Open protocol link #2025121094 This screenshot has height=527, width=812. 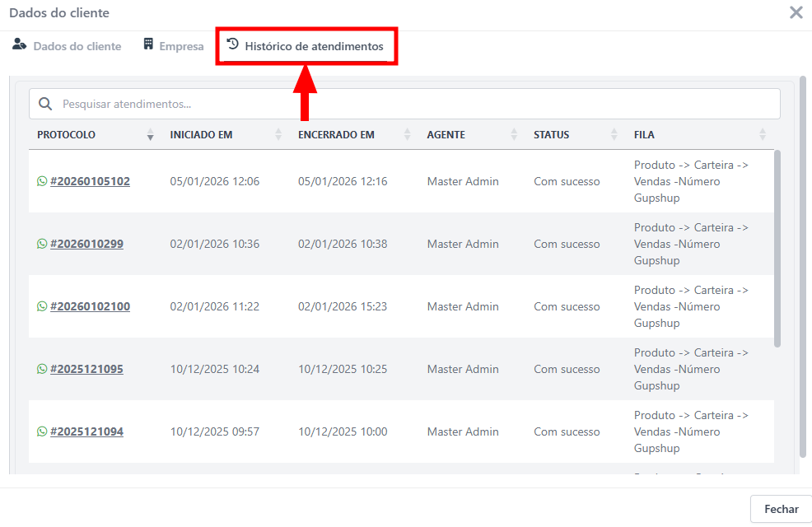[86, 431]
